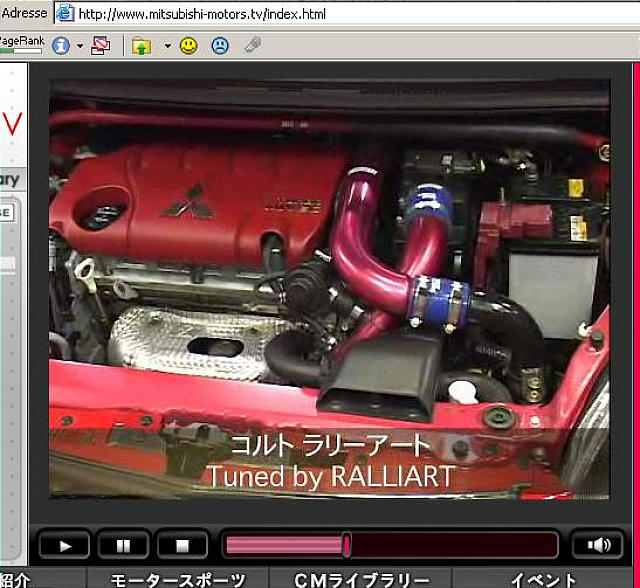The height and width of the screenshot is (588, 640).
Task: Click the green up-arrow folder icon
Action: point(141,45)
